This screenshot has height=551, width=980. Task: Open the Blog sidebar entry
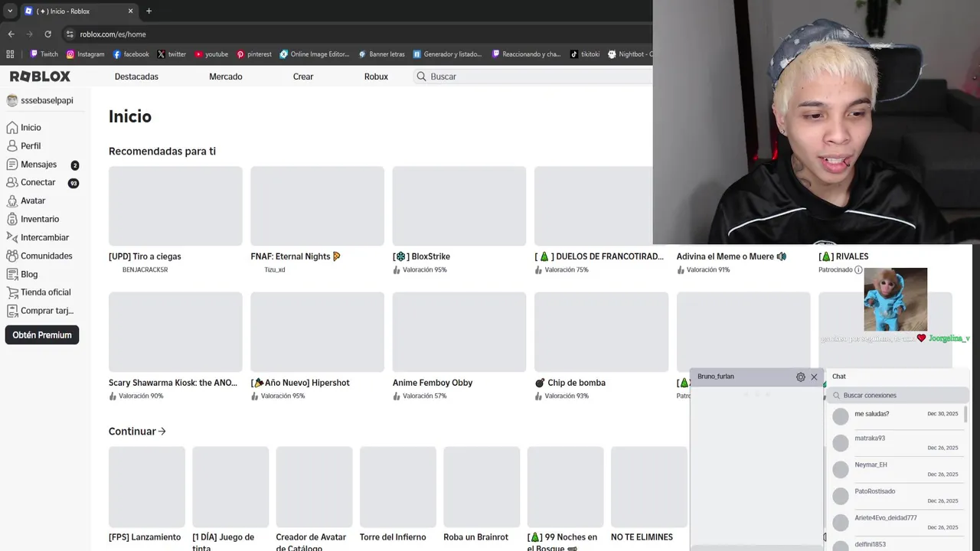pyautogui.click(x=29, y=274)
